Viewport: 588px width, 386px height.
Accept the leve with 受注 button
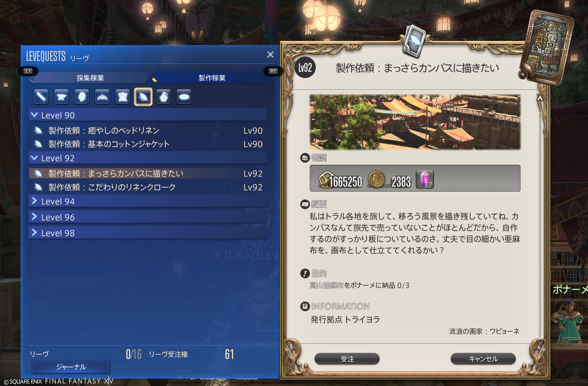coord(347,359)
